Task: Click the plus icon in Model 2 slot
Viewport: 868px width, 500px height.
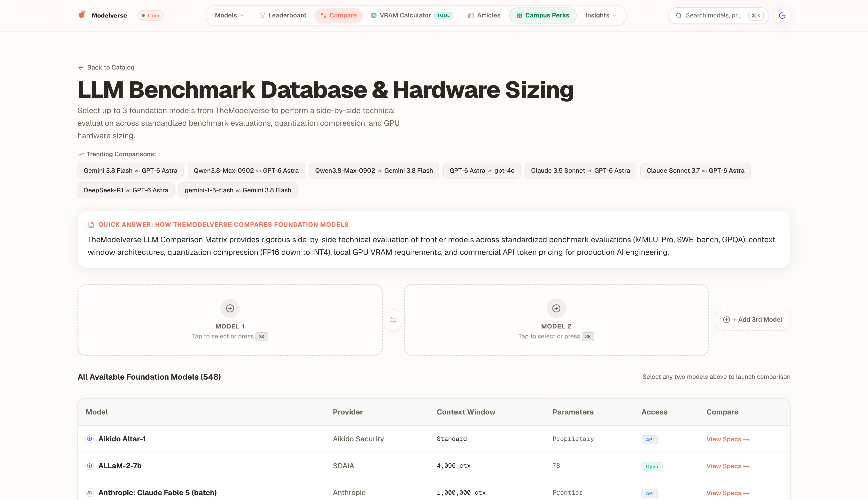Action: pyautogui.click(x=556, y=308)
